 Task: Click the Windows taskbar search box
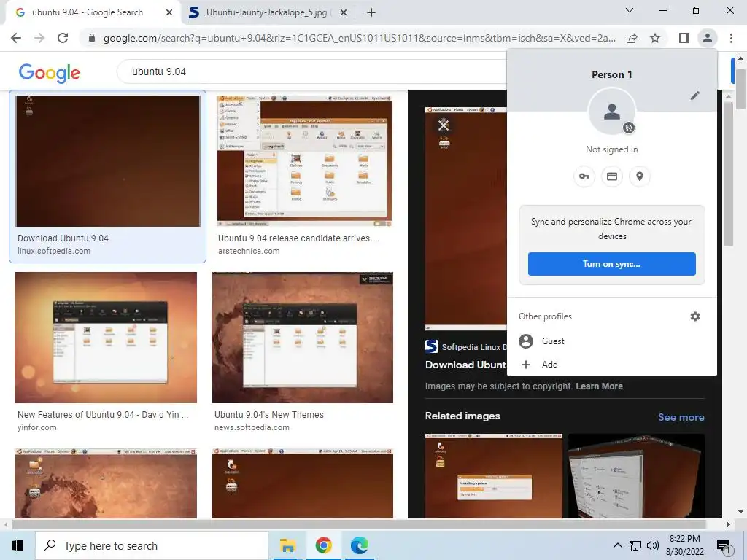click(x=152, y=545)
